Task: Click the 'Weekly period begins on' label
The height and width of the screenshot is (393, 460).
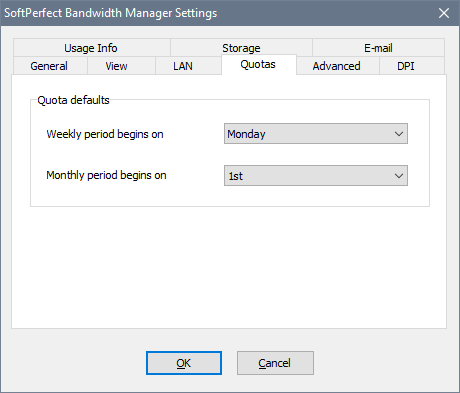Action: (x=105, y=134)
